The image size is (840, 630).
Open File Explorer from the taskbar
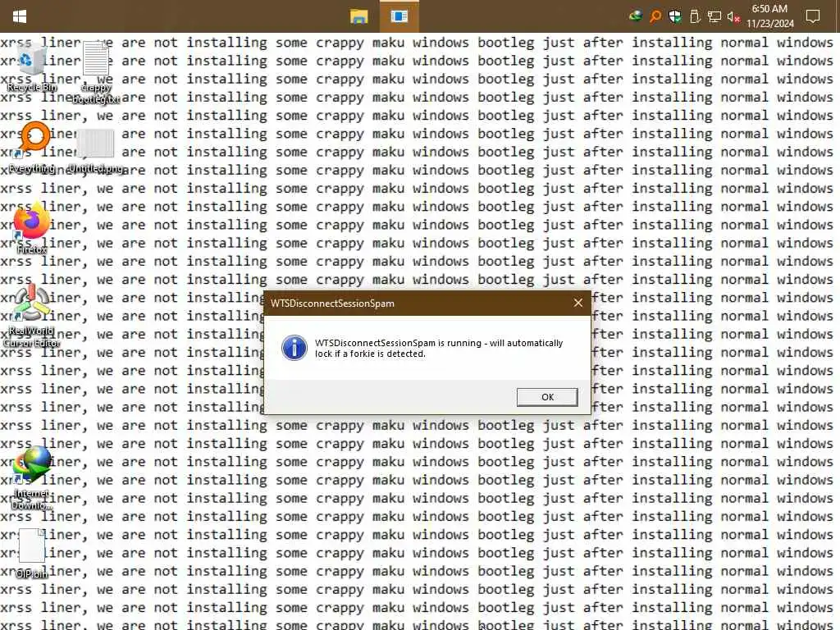[x=358, y=16]
